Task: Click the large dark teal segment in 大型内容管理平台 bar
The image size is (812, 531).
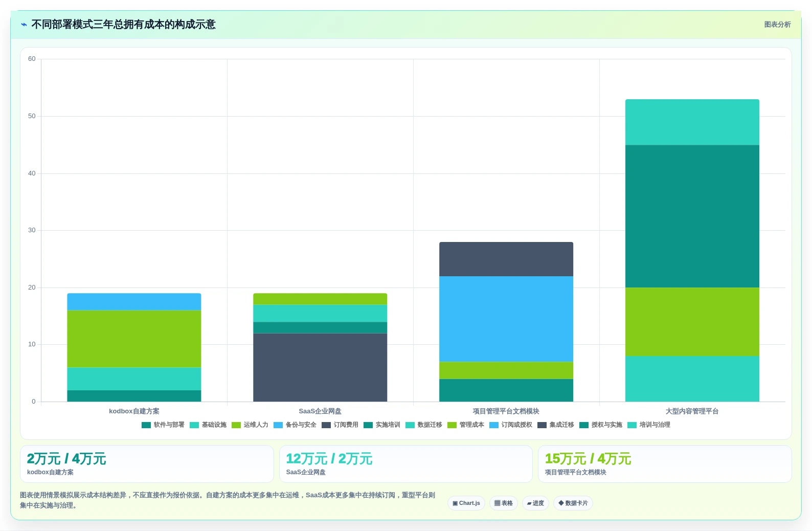Action: pos(692,216)
